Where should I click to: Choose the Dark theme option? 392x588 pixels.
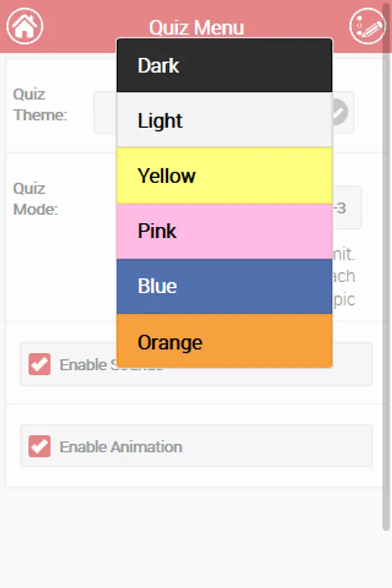click(x=224, y=65)
